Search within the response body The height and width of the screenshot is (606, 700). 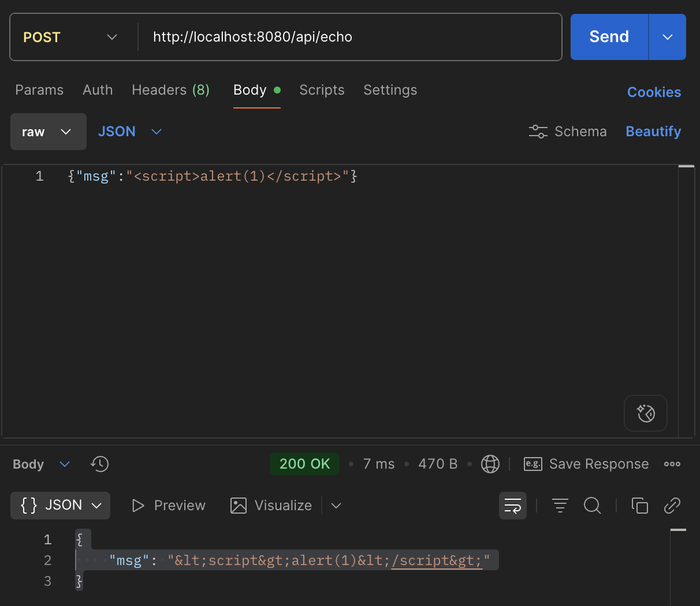pyautogui.click(x=593, y=506)
